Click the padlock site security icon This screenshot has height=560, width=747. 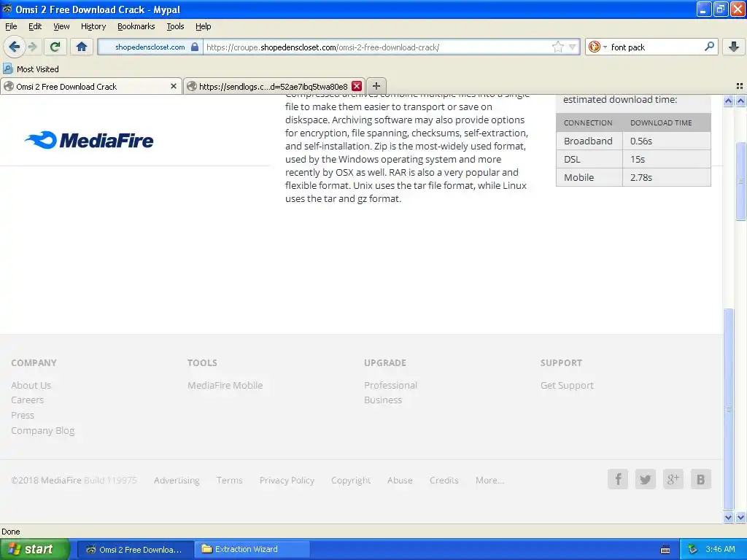[x=194, y=47]
